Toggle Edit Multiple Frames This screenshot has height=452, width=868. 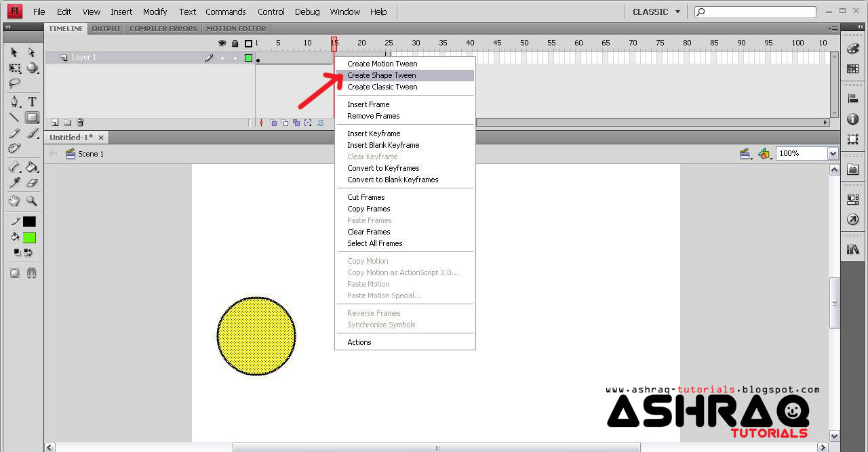(296, 123)
